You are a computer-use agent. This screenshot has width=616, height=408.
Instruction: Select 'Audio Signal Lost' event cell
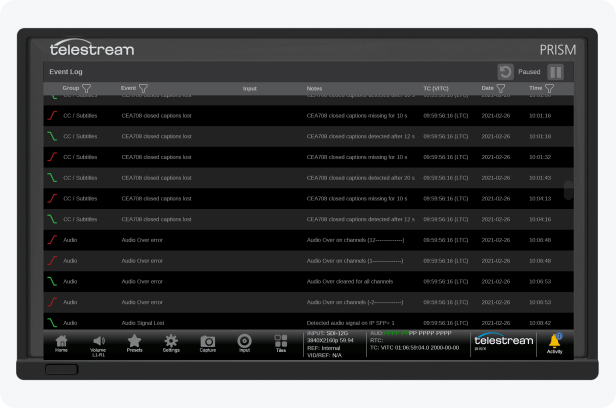(143, 323)
